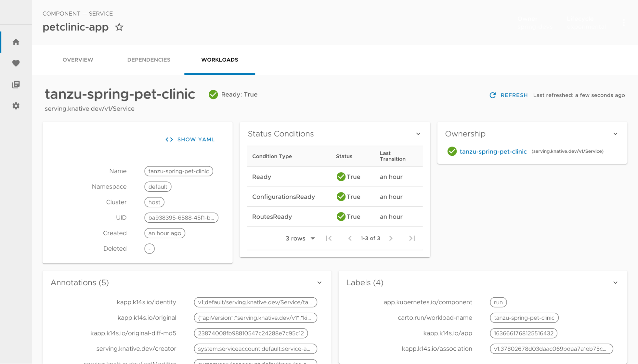This screenshot has width=638, height=364.
Task: Click the REFRESH button
Action: tap(509, 95)
